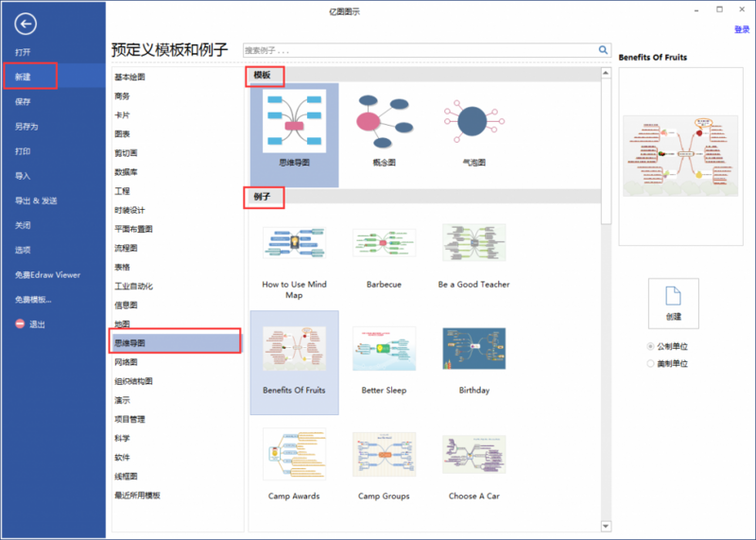Select the 公制单位 radio button

(x=650, y=346)
